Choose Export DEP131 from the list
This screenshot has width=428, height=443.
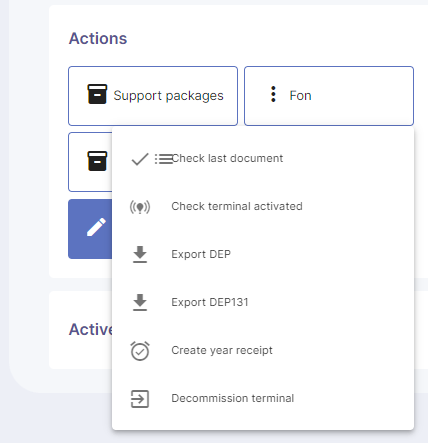pyautogui.click(x=263, y=303)
